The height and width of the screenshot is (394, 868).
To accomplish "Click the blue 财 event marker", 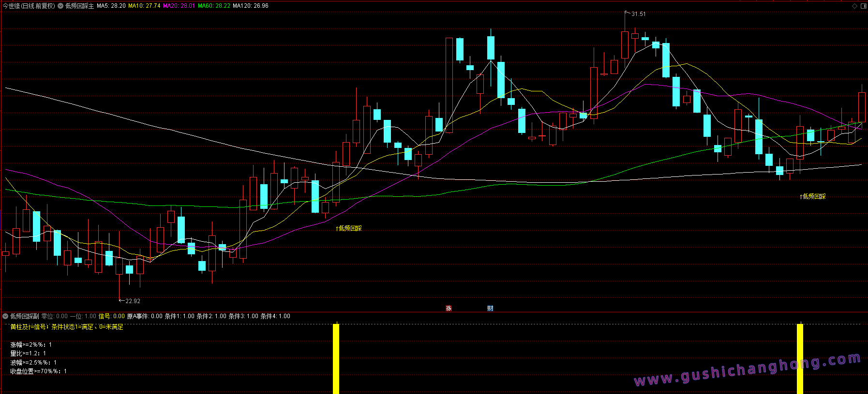I will tap(490, 308).
